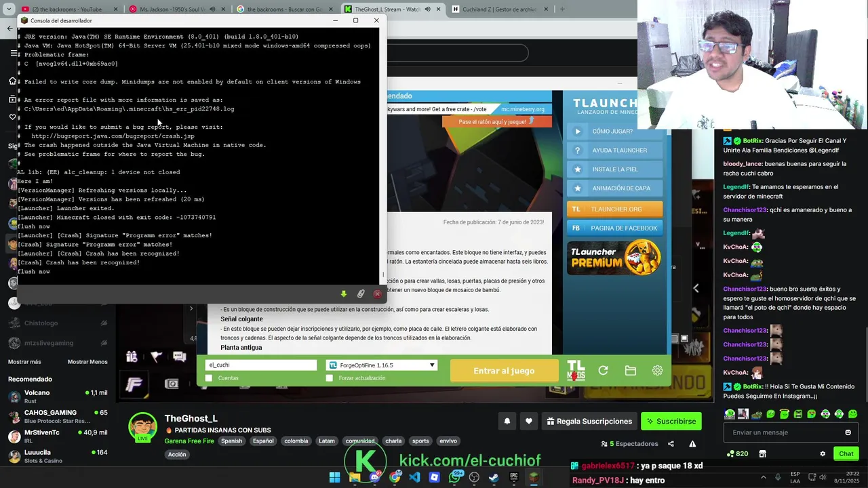Open MrStivenTc recommended channel
The height and width of the screenshot is (488, 868).
58,436
